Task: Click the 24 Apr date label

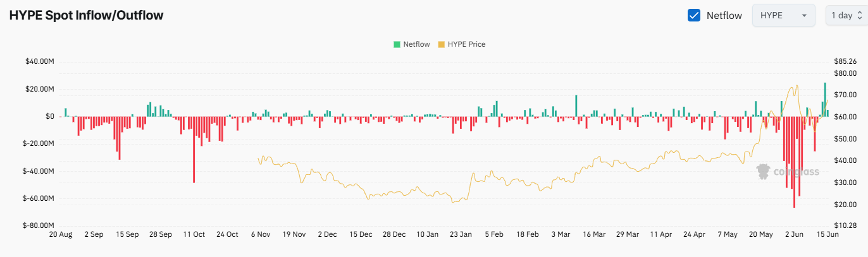Action: click(x=694, y=234)
